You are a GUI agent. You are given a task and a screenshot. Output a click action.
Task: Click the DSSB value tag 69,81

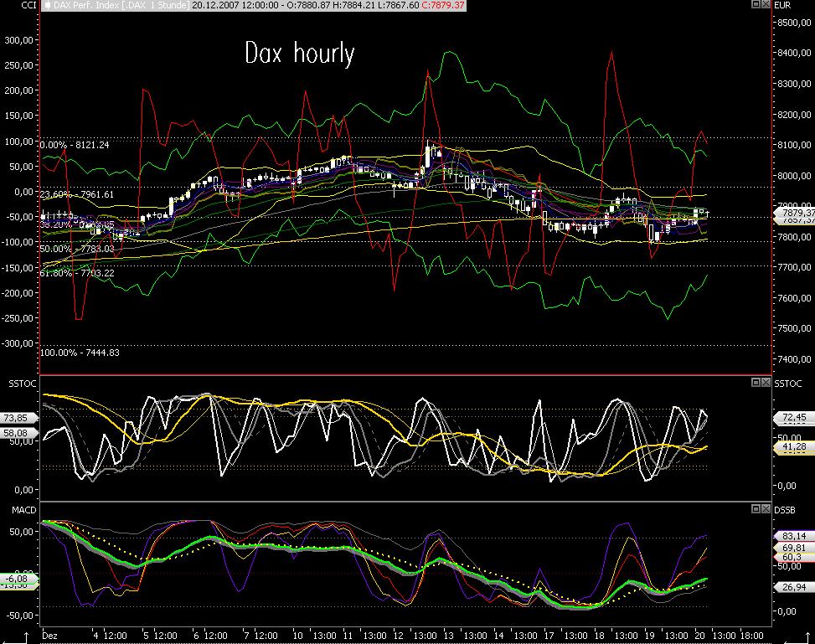click(x=794, y=548)
